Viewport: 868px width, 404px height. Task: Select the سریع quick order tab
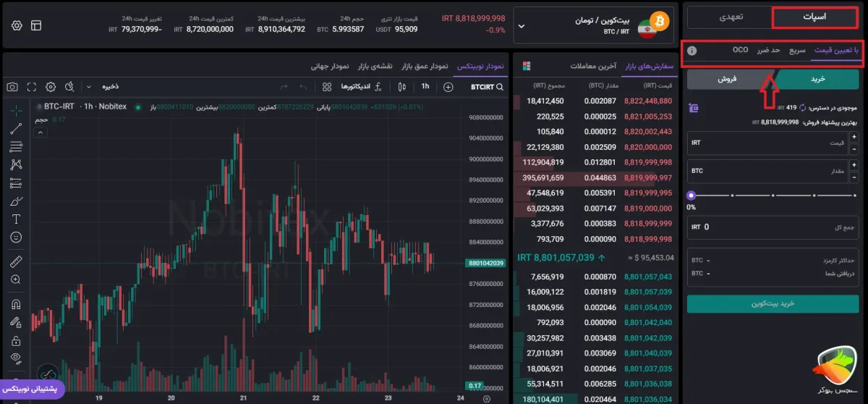coord(798,50)
